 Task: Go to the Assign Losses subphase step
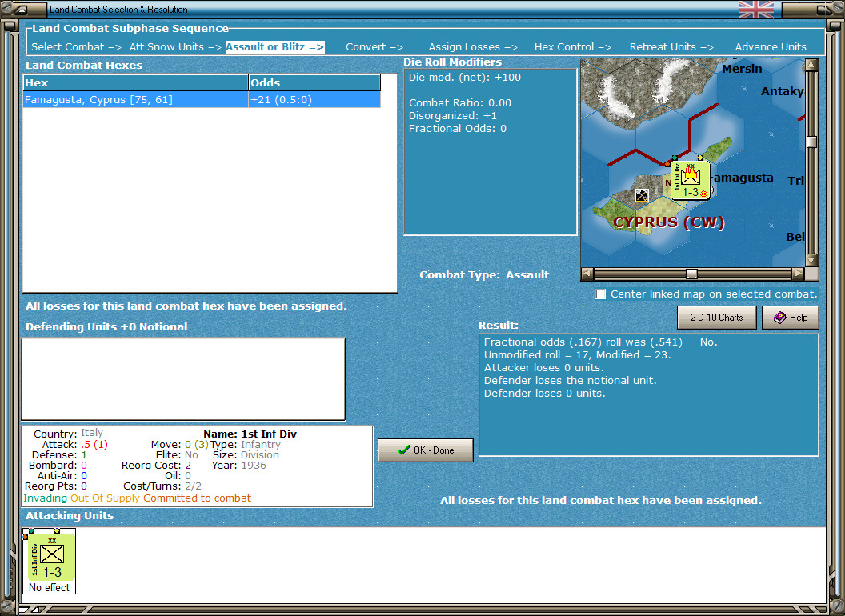472,47
